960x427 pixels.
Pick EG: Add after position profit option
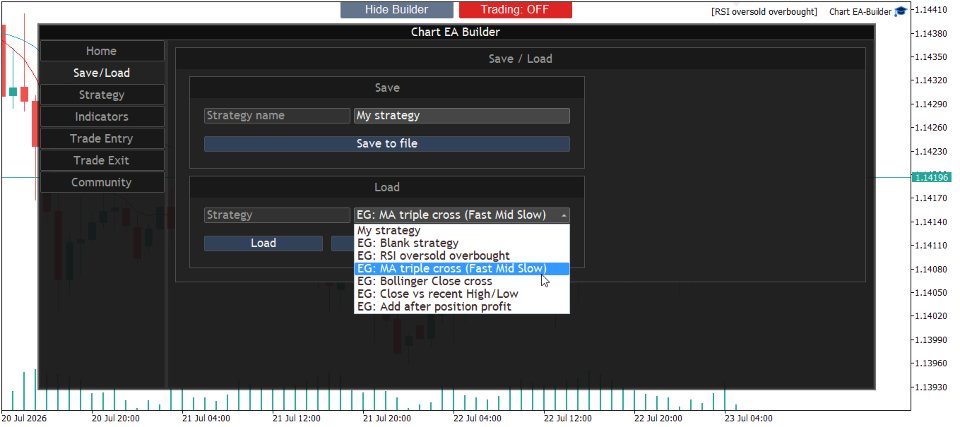[x=462, y=306]
